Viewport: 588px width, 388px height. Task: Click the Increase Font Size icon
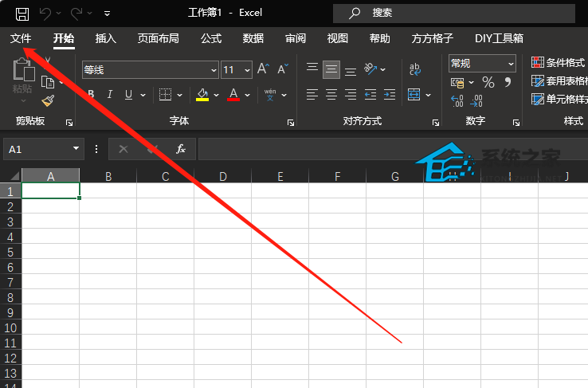[263, 69]
